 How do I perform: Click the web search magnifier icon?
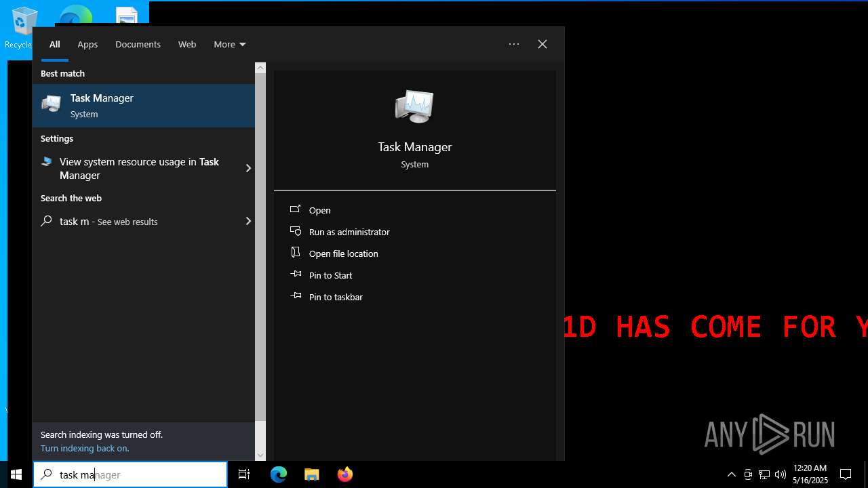pos(46,221)
